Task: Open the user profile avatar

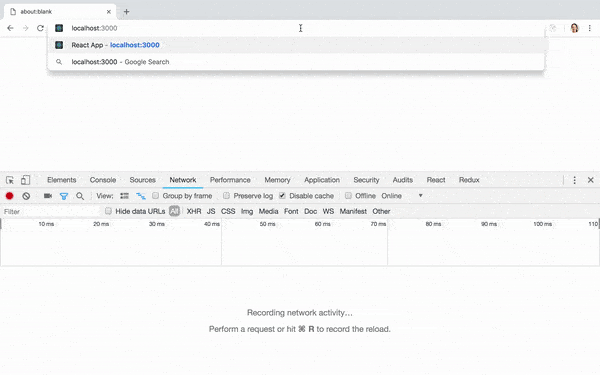Action: 574,28
